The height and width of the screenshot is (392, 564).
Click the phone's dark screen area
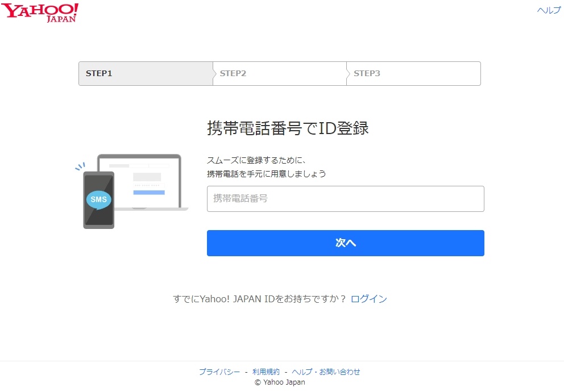pyautogui.click(x=98, y=182)
